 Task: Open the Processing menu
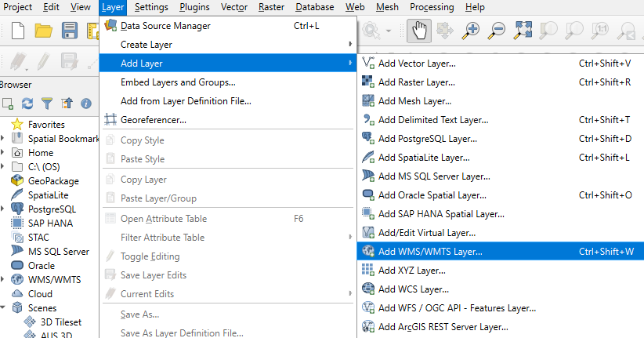[432, 7]
